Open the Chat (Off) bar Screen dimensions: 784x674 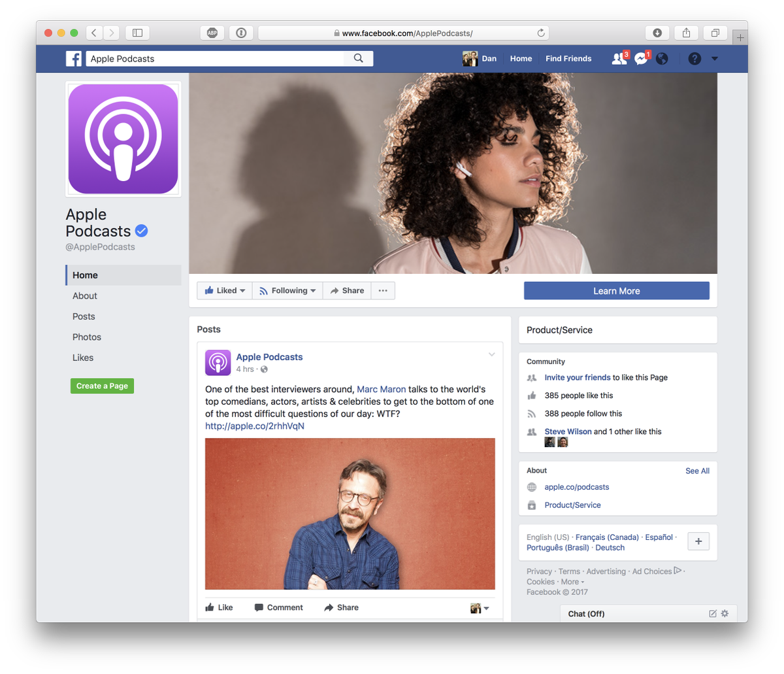click(648, 613)
